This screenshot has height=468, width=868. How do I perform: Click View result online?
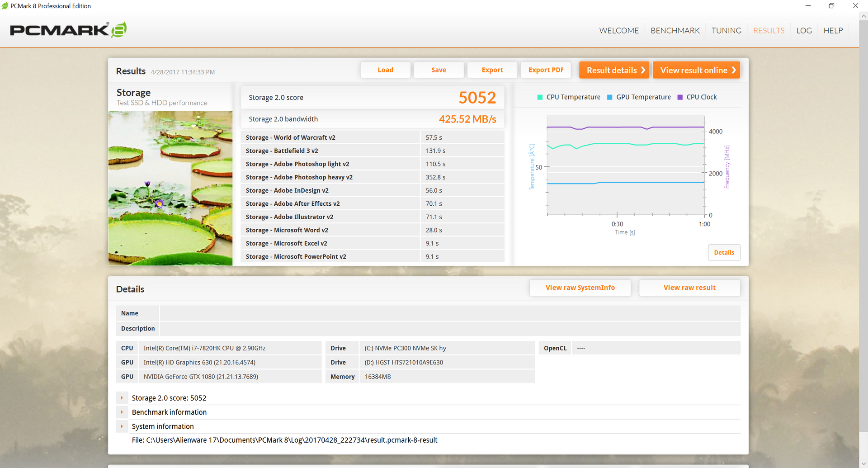click(697, 70)
